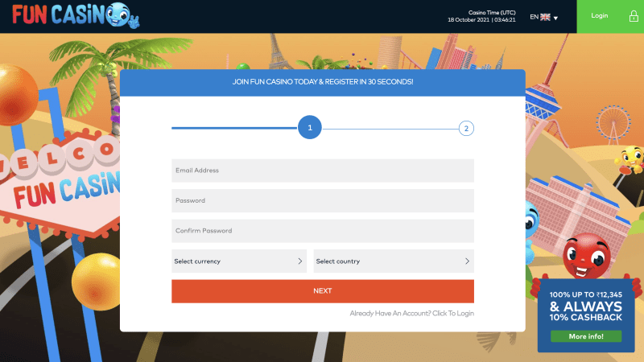Focus the Email Address field
Viewport: 644px width, 362px height.
(x=323, y=171)
